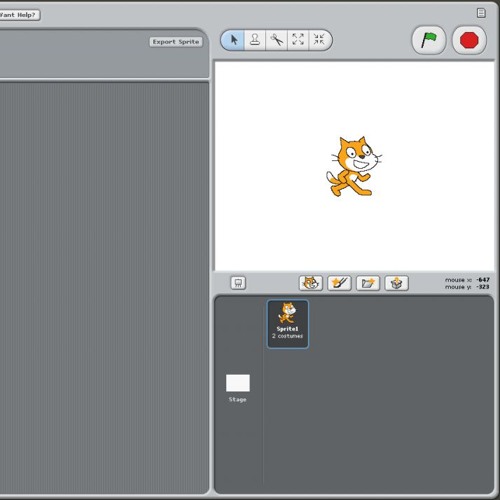Click the mouse x value -647
Screen dimensions: 500x500
tap(483, 280)
